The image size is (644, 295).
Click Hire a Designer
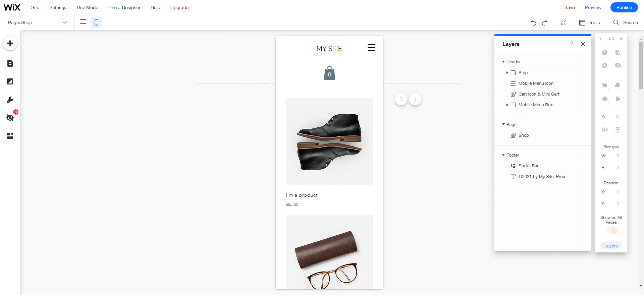tap(124, 7)
